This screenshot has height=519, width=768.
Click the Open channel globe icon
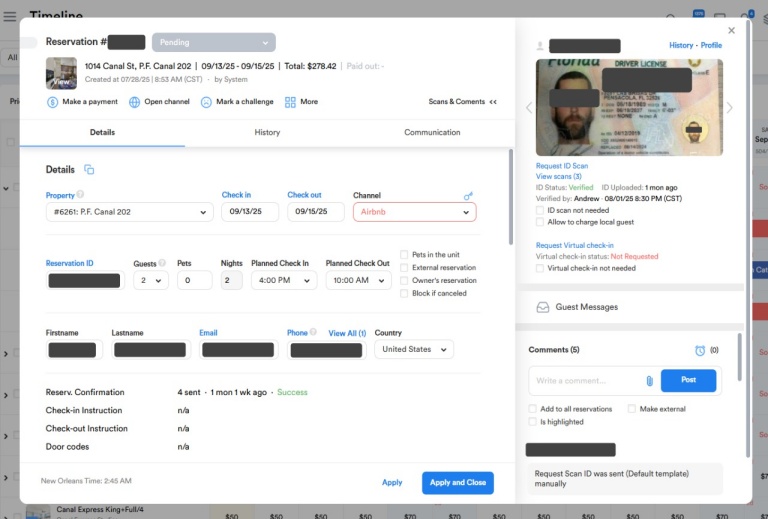click(135, 102)
